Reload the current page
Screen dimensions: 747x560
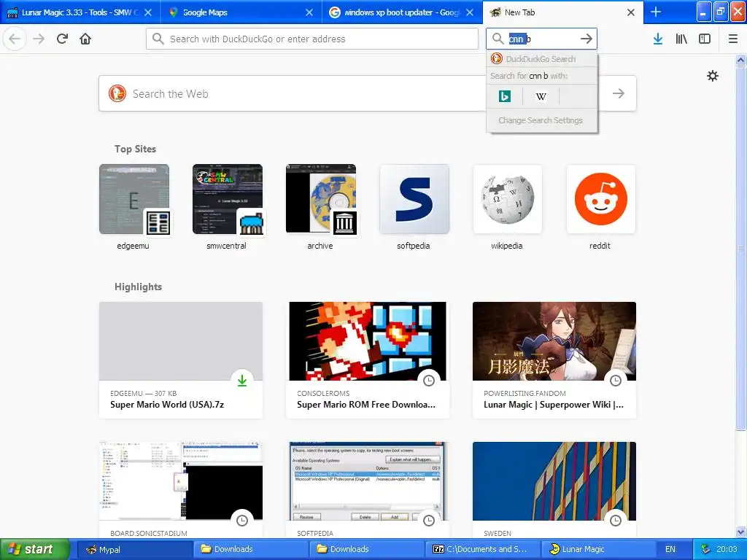point(62,39)
